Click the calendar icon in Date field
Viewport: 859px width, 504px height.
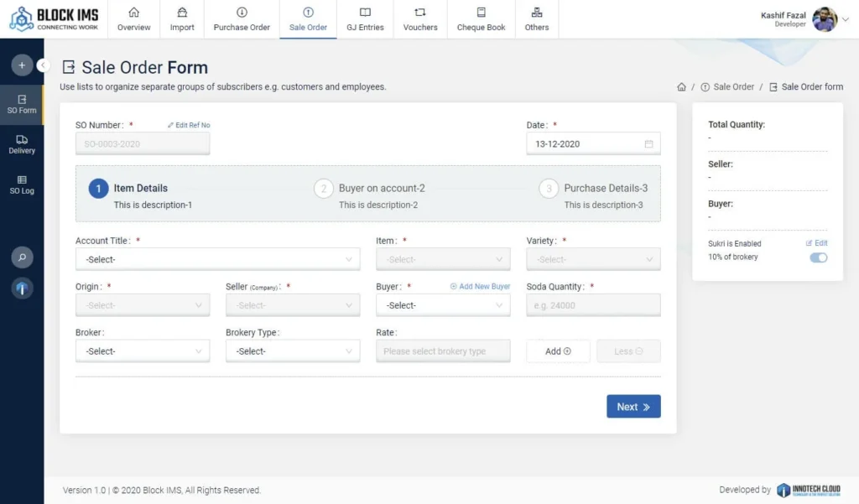pos(648,144)
